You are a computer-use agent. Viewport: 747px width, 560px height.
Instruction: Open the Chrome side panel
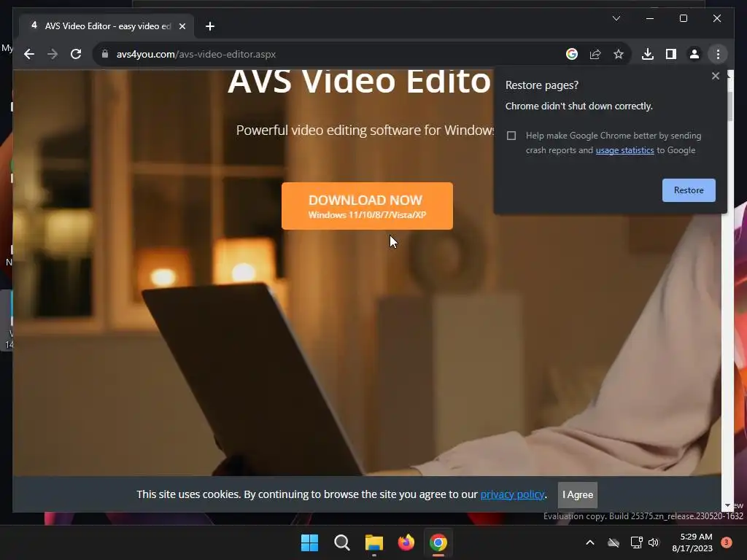tap(671, 54)
